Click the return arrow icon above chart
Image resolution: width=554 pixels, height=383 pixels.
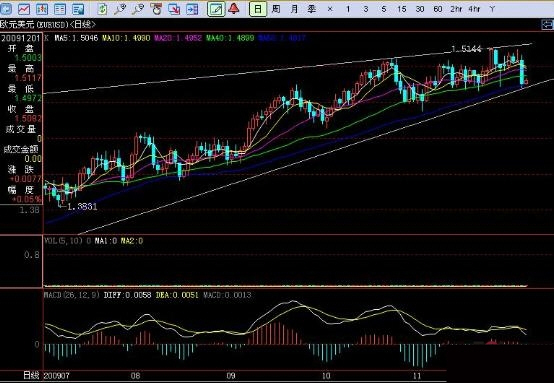click(547, 25)
